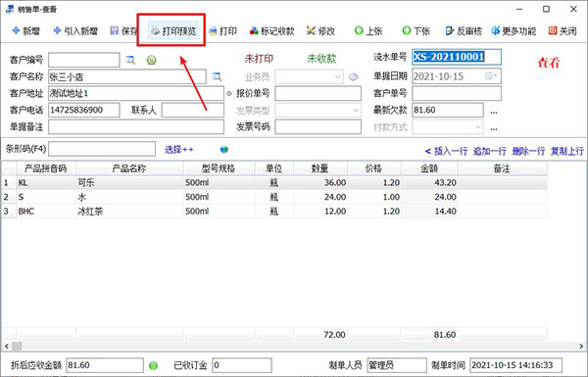Go to previous order via 上张
Viewport: 588px width, 377px height.
tap(368, 30)
